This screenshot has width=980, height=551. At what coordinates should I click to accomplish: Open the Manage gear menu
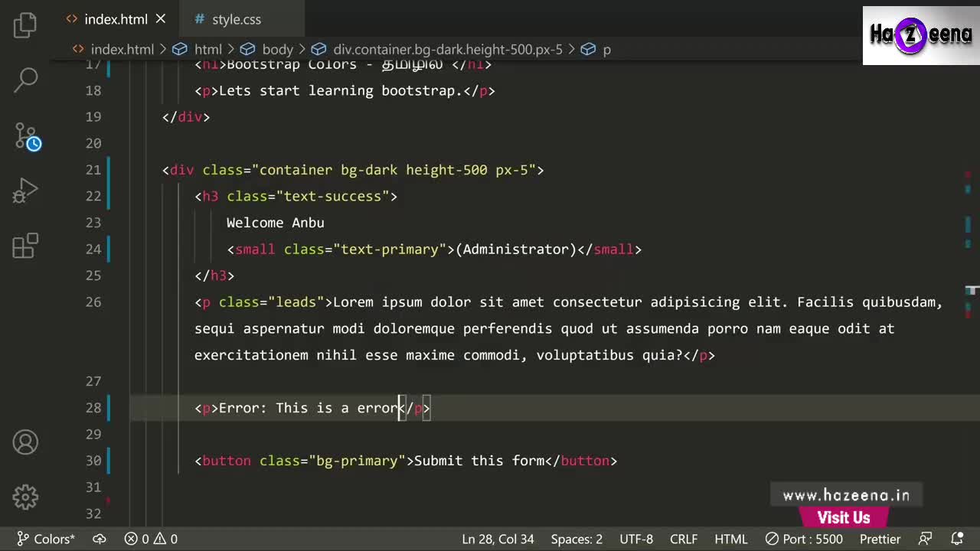point(25,497)
